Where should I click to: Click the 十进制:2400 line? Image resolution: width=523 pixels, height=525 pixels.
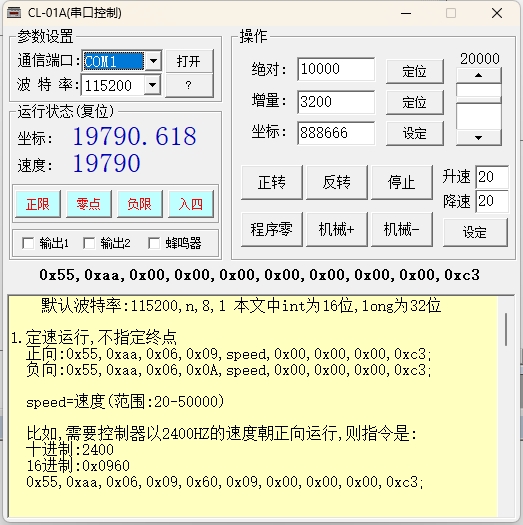click(x=70, y=449)
